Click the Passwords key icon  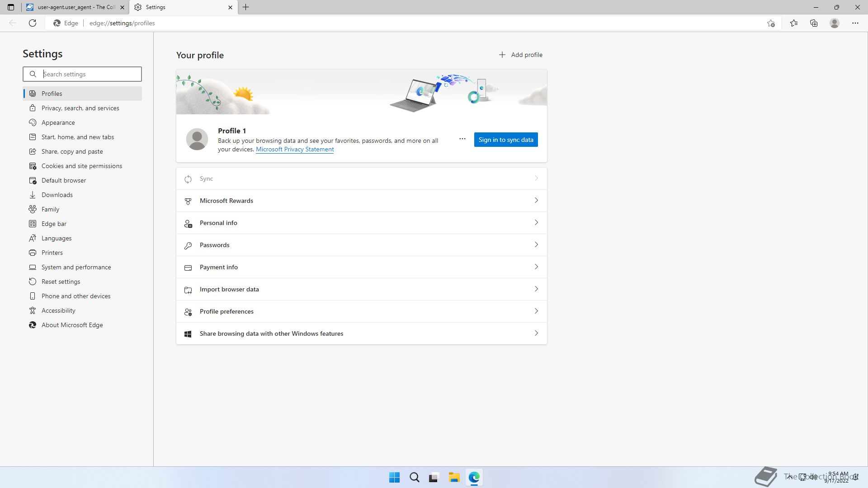[188, 245]
